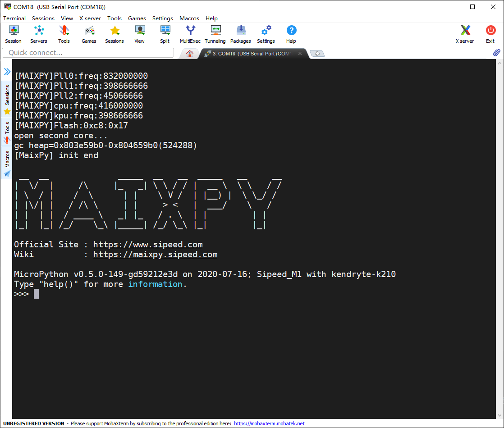
Task: Open the Sessions menu in menu bar
Action: [x=43, y=18]
